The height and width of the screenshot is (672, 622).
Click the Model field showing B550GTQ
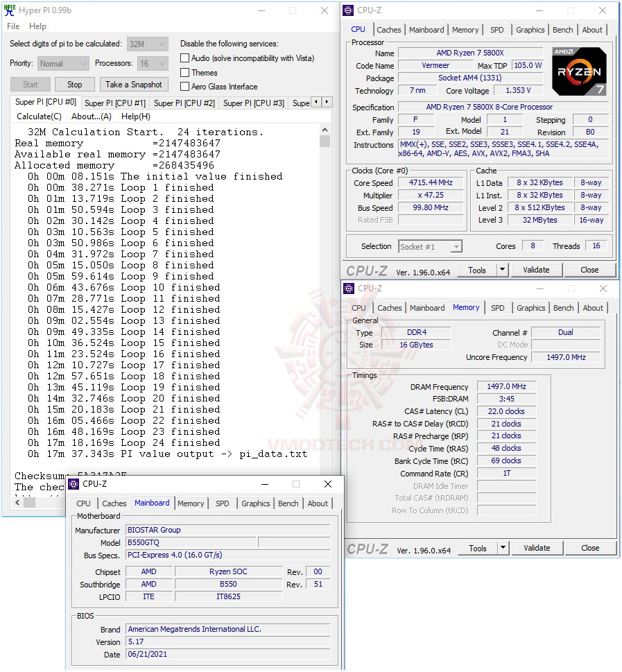191,542
